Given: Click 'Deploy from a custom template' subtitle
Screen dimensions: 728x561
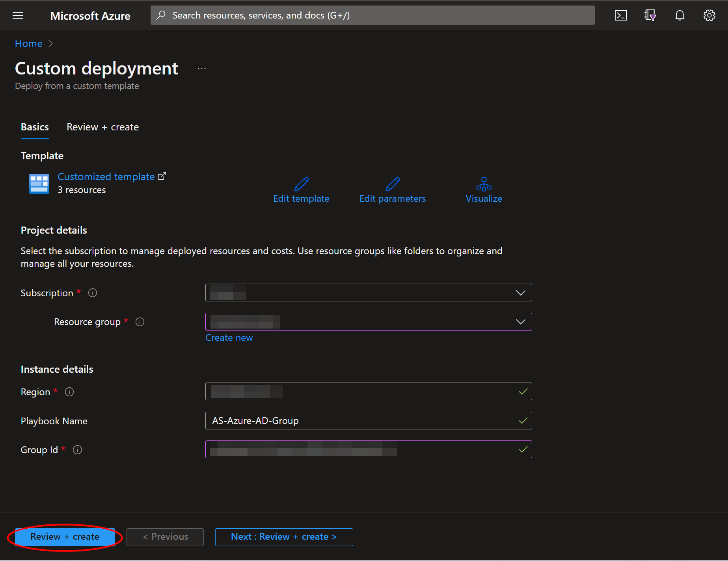Looking at the screenshot, I should pos(77,86).
